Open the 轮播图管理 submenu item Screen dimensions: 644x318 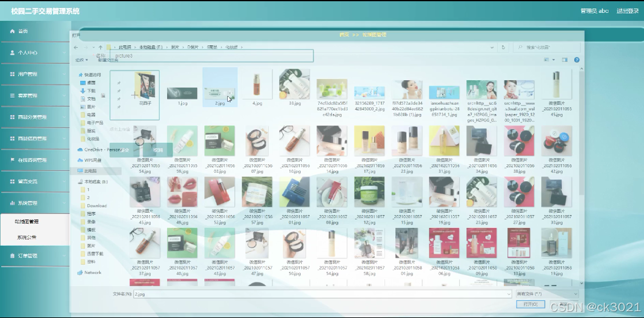pos(27,221)
